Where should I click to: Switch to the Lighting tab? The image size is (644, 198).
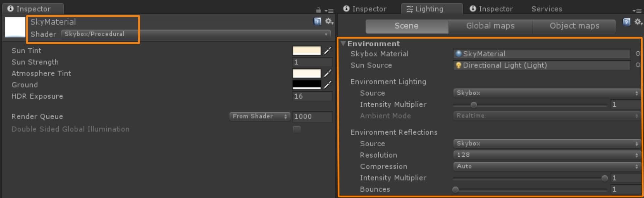pyautogui.click(x=425, y=9)
